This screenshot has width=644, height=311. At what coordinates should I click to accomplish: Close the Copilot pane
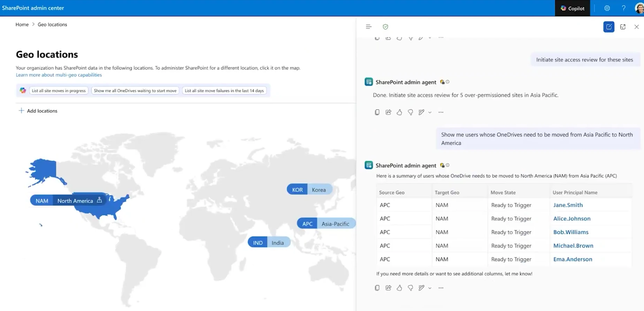pos(637,27)
